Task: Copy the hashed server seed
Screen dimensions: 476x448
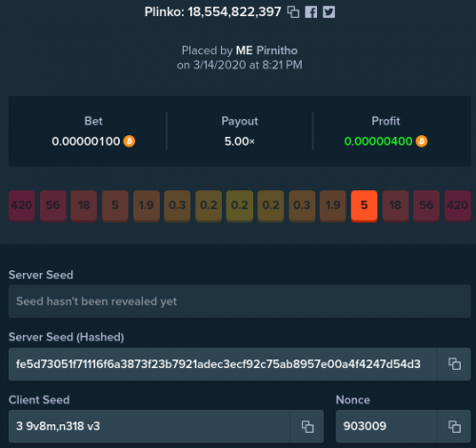Action: [x=454, y=364]
